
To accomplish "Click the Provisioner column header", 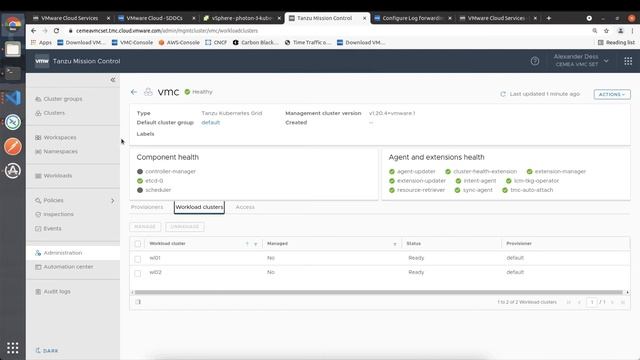I will 519,244.
